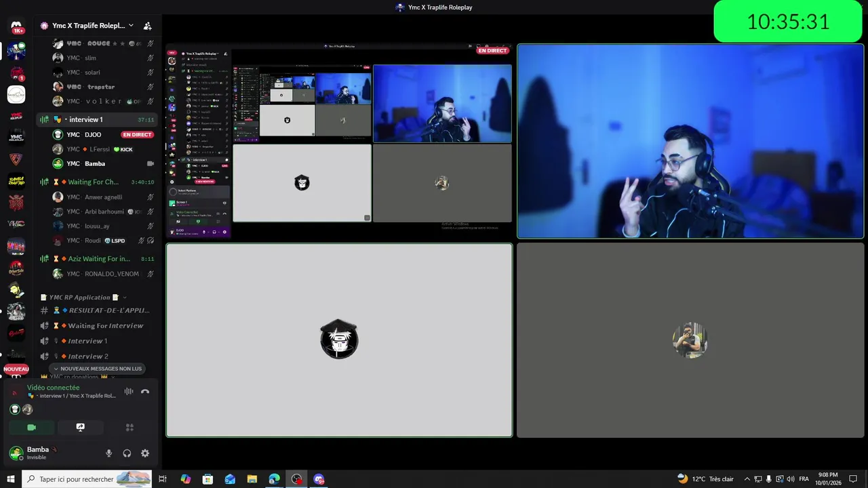Join the Waiting For Interview voice channel

pyautogui.click(x=97, y=325)
